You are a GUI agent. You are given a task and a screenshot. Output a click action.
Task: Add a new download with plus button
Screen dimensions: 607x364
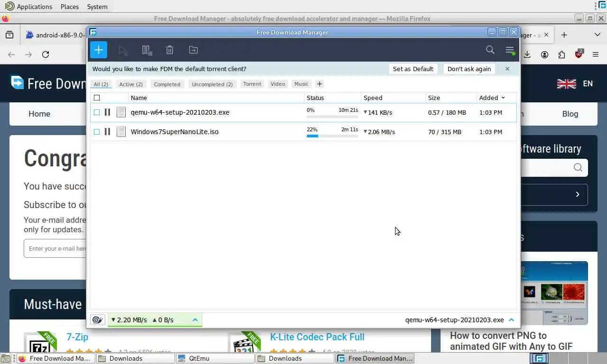coord(99,50)
